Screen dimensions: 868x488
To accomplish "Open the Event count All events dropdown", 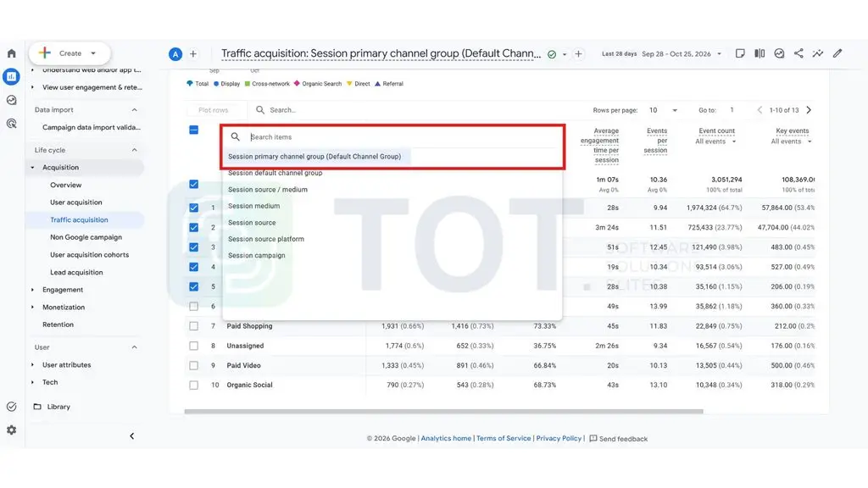I will pos(715,141).
